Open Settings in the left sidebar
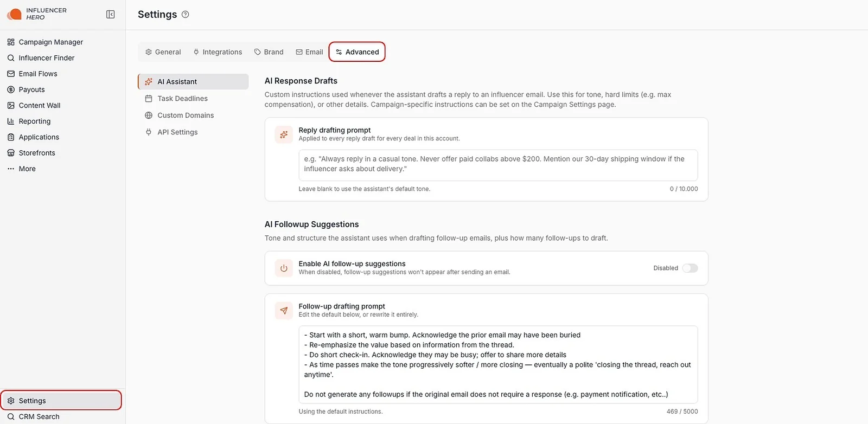 [61, 401]
